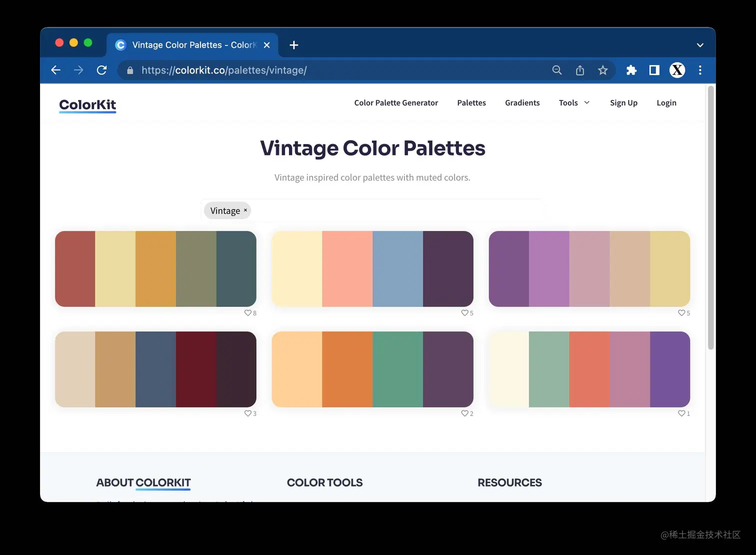756x555 pixels.
Task: Open the browser three-dot options menu
Action: [700, 70]
